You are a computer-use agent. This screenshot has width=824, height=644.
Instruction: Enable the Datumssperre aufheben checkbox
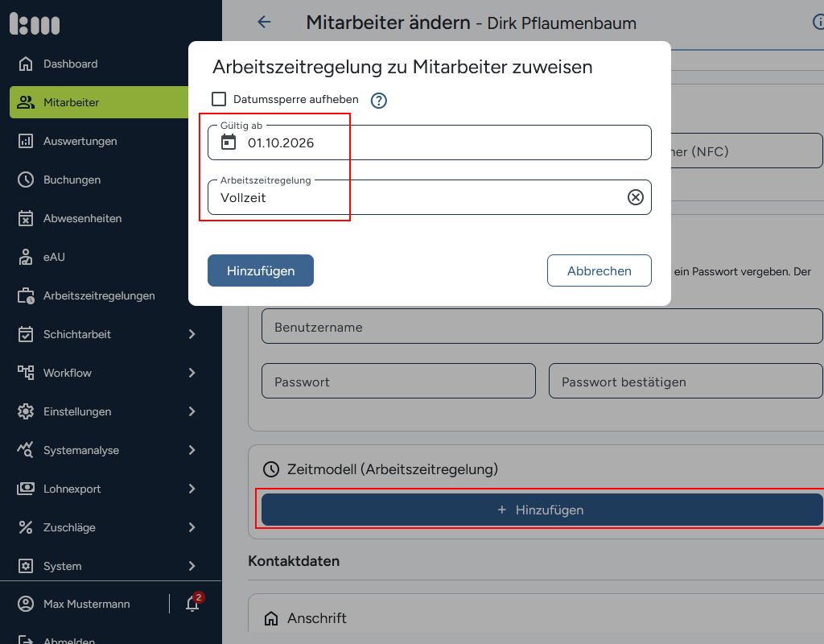click(219, 99)
